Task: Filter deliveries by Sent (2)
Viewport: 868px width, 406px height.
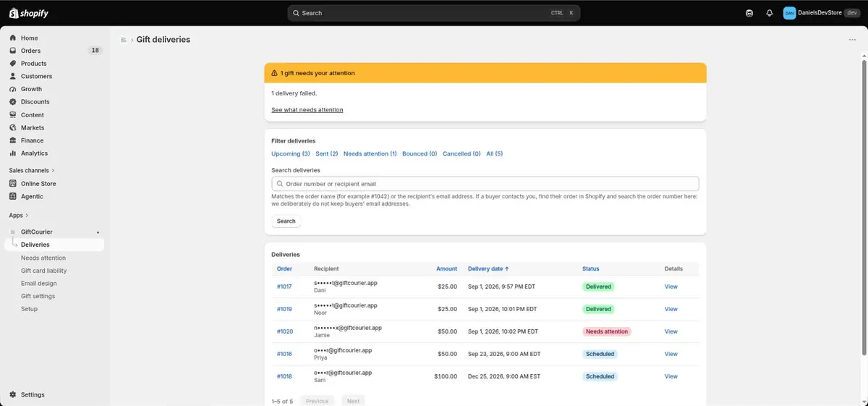Action: [x=327, y=153]
